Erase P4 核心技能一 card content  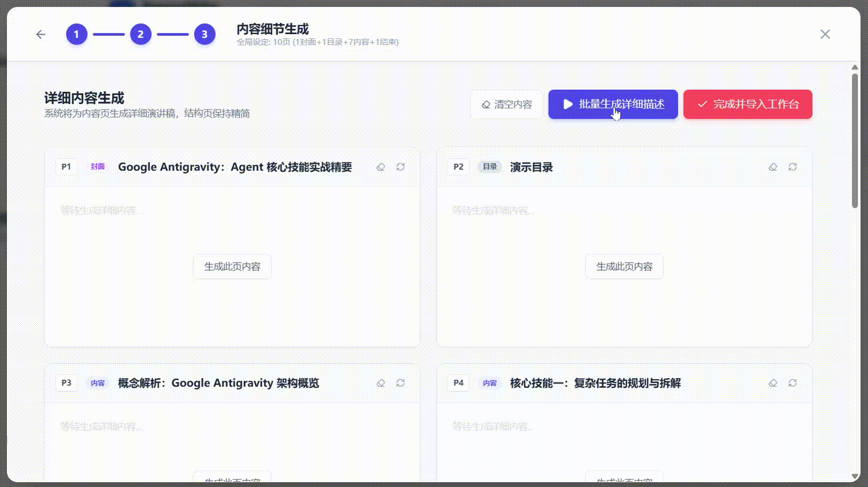coord(772,383)
